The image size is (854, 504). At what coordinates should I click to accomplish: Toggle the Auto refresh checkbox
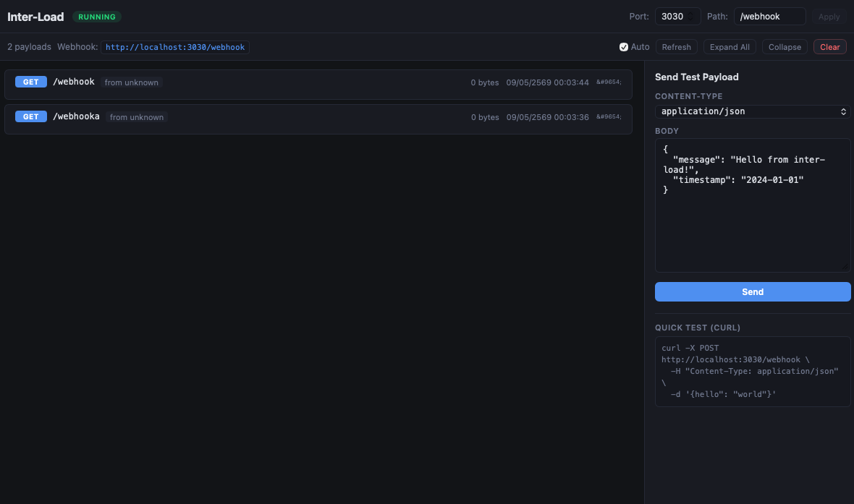pyautogui.click(x=624, y=47)
